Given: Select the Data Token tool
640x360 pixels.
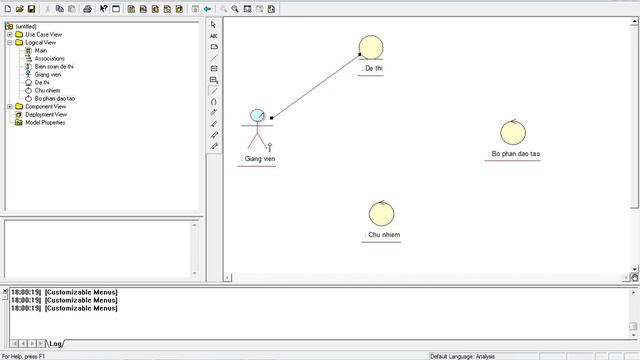Looking at the screenshot, I should click(x=213, y=135).
